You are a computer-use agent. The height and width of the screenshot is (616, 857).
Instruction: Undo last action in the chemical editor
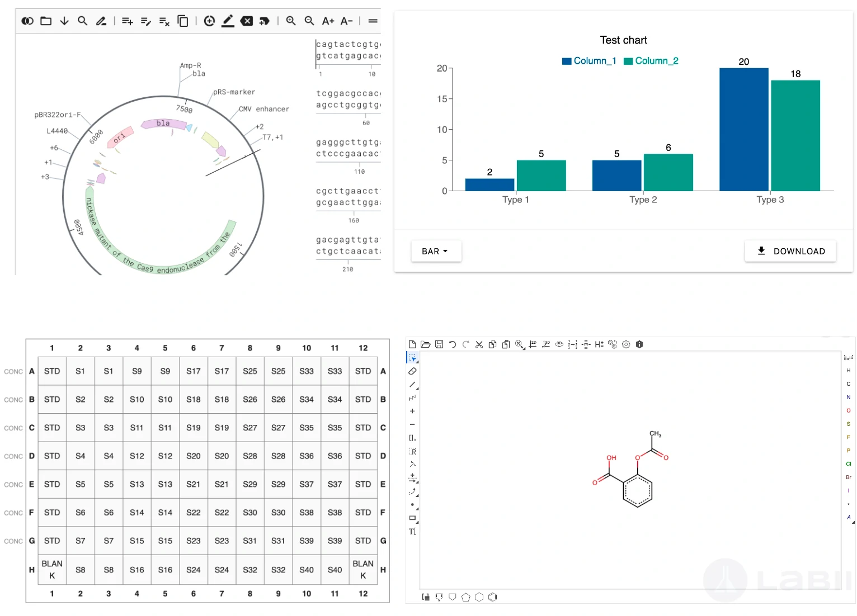point(453,344)
